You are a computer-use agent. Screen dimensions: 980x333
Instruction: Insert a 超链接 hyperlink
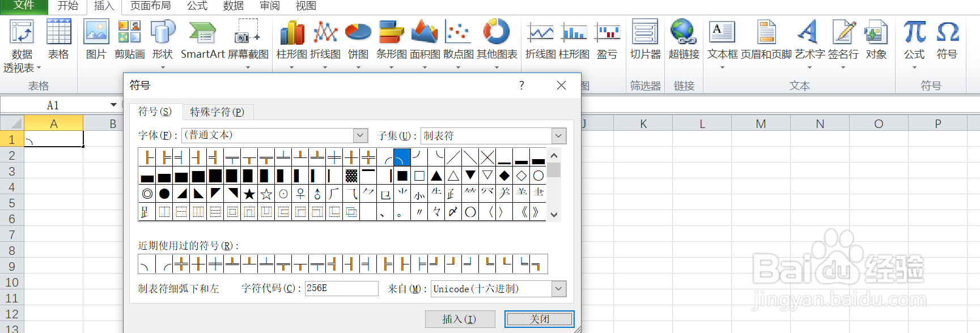[684, 40]
